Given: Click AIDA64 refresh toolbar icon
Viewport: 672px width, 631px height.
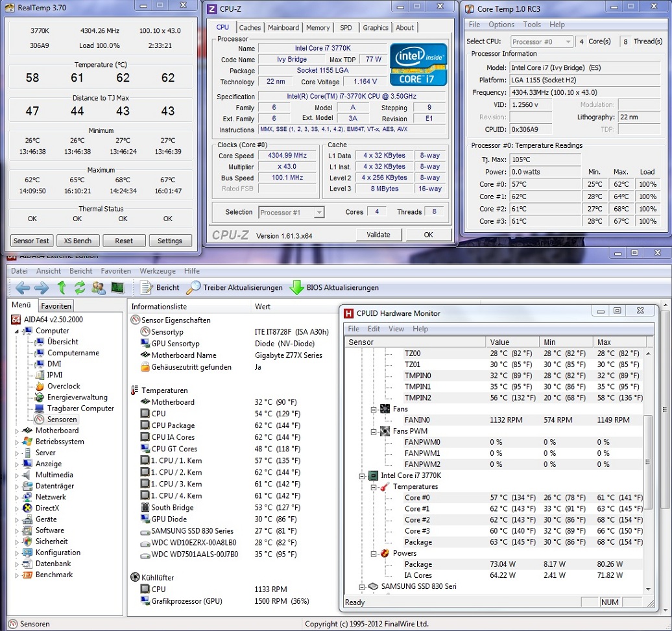Looking at the screenshot, I should click(80, 287).
